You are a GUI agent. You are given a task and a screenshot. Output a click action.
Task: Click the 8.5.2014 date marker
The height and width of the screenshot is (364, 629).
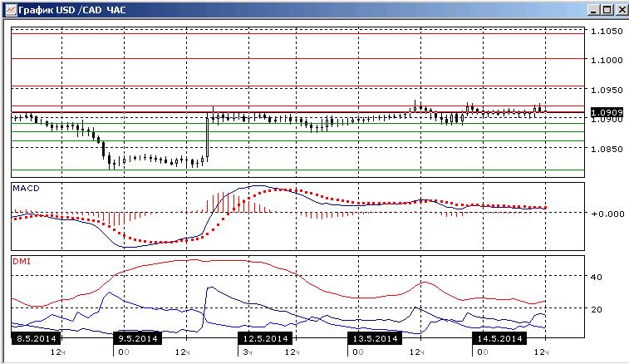[x=36, y=338]
